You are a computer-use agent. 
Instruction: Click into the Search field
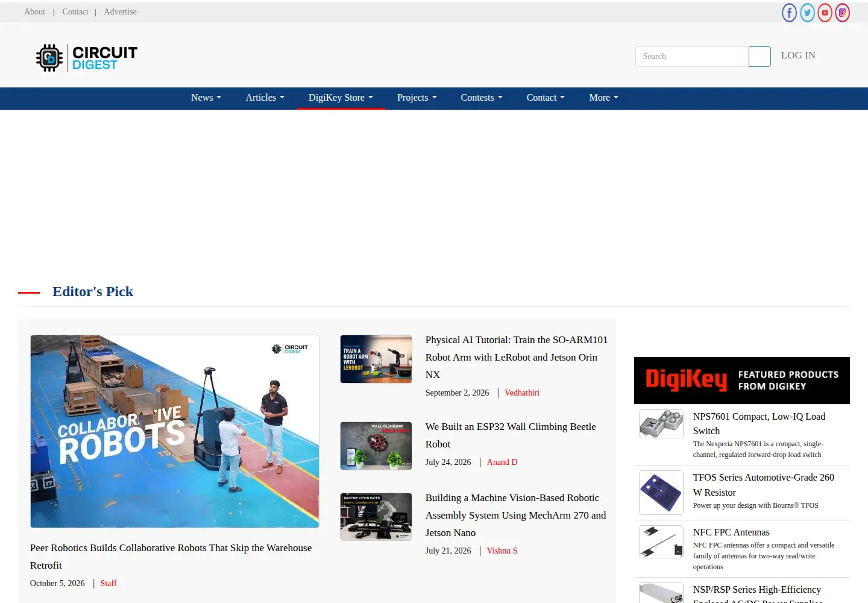click(692, 57)
